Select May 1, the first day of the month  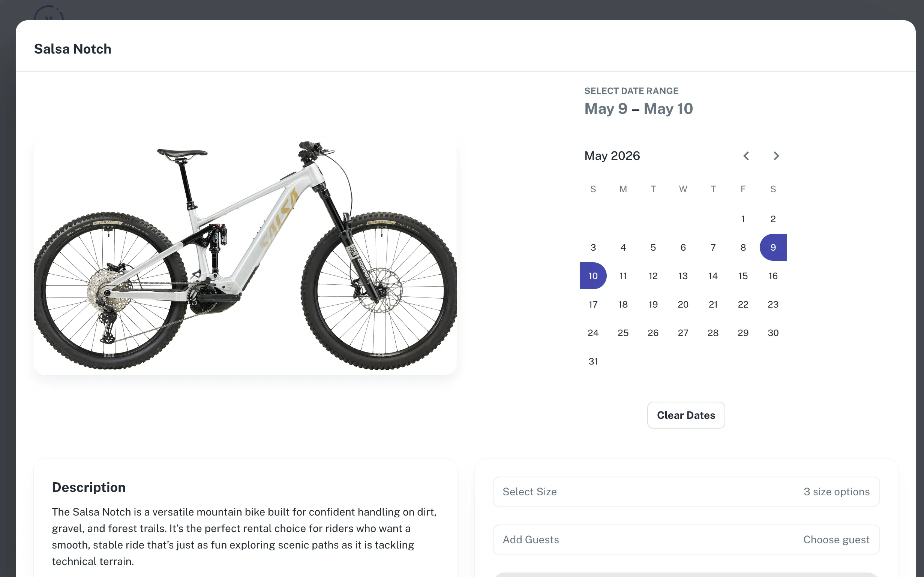[743, 219]
